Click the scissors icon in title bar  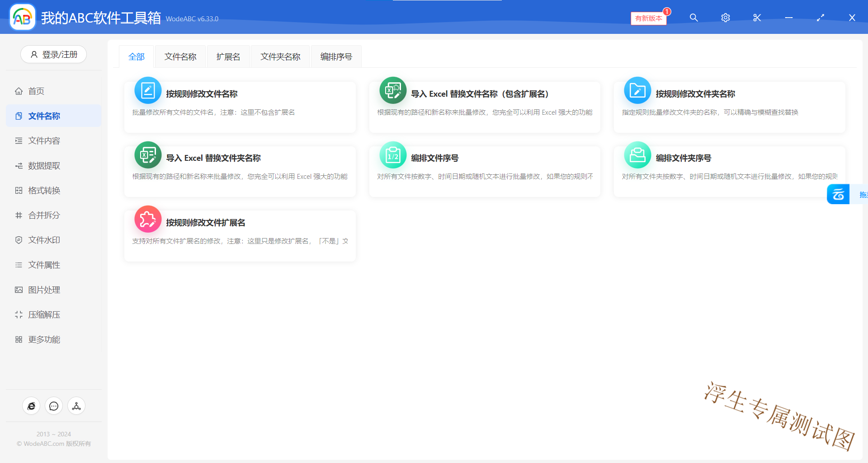pyautogui.click(x=757, y=18)
